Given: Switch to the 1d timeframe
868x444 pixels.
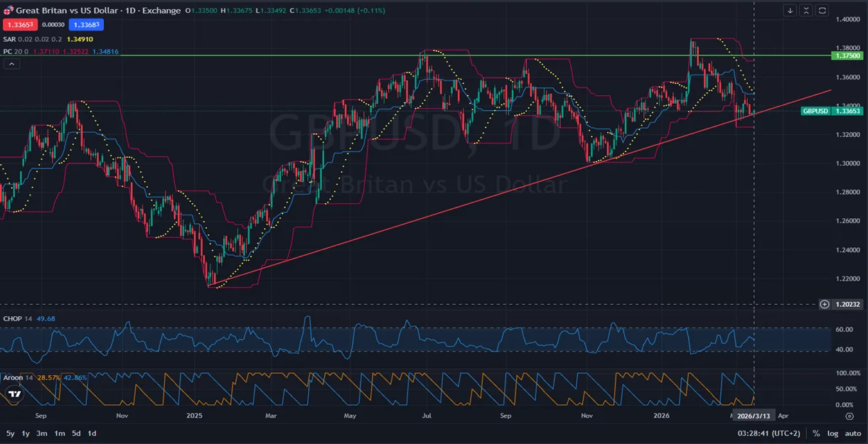Looking at the screenshot, I should (91, 433).
